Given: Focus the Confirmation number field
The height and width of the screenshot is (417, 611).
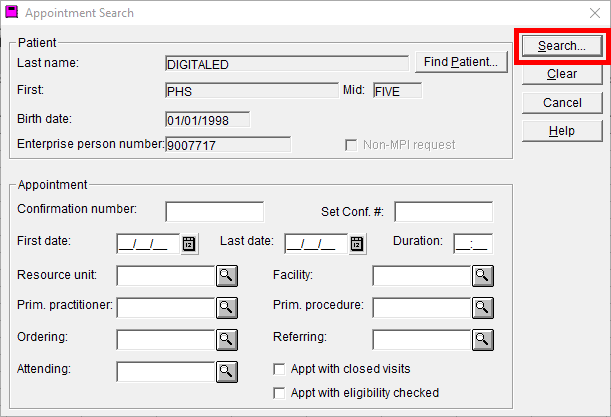Looking at the screenshot, I should [215, 212].
